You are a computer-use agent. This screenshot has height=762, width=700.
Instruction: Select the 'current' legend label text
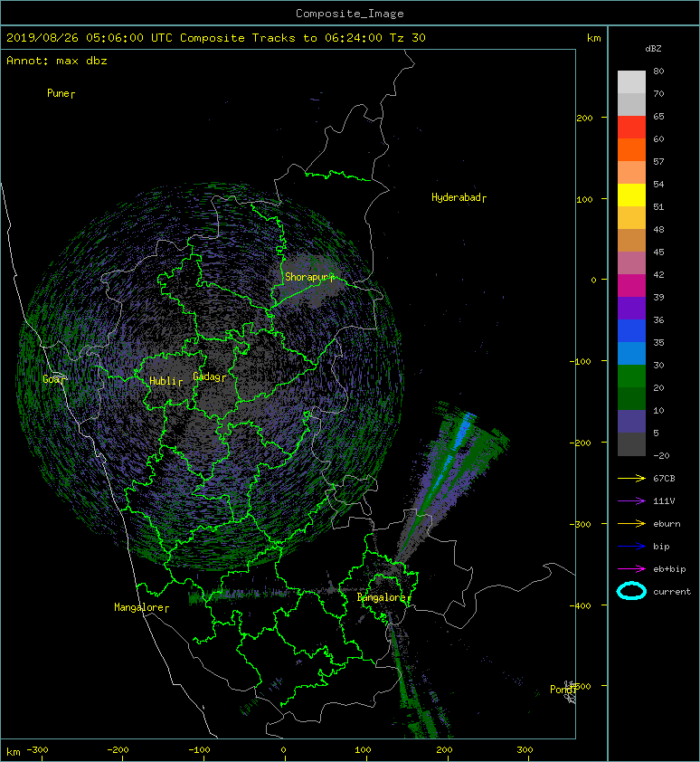672,592
